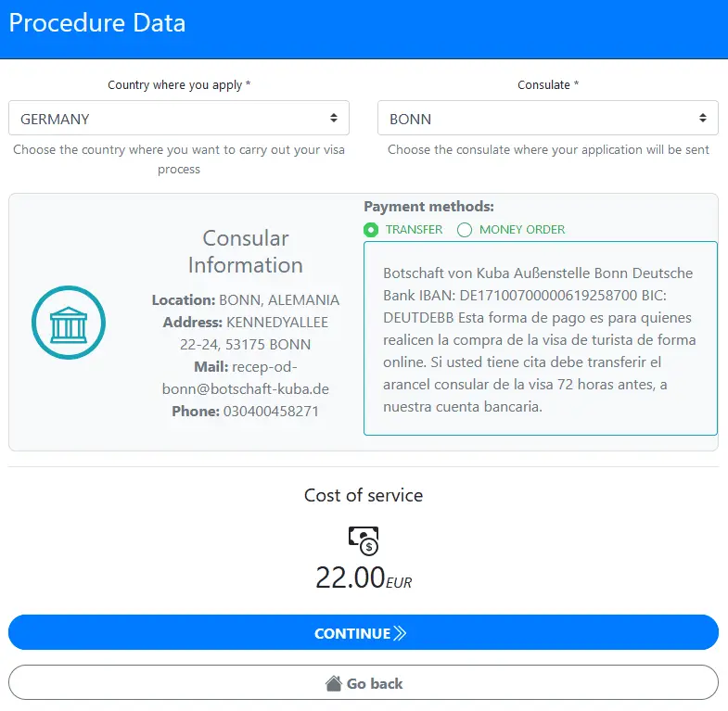Click the Consulate field label

click(547, 84)
